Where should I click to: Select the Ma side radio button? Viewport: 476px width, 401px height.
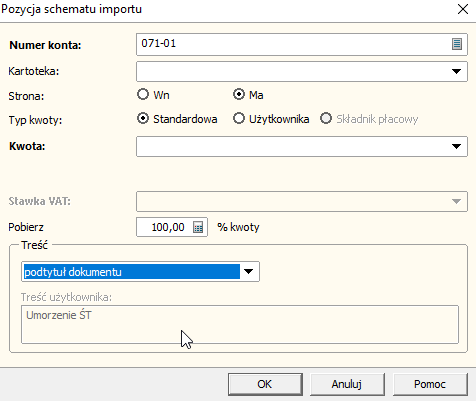pos(239,95)
